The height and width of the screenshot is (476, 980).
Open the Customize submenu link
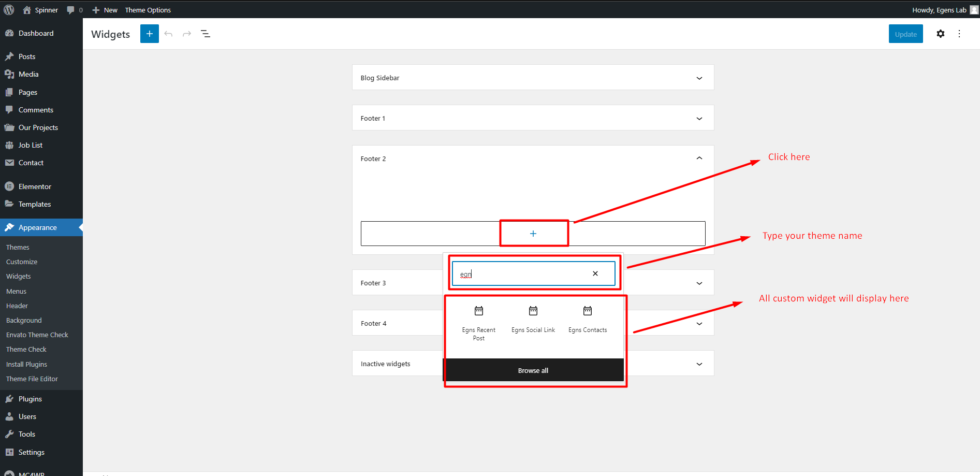[22, 262]
